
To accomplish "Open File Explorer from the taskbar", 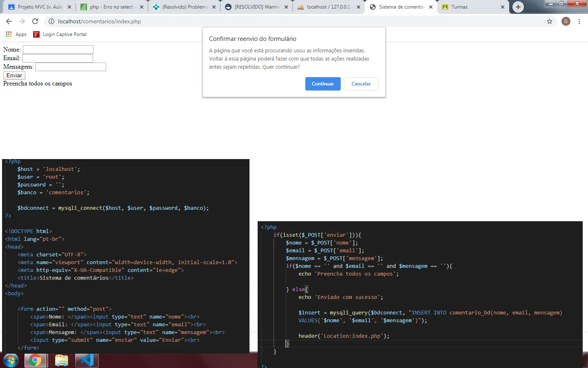I will (61, 360).
